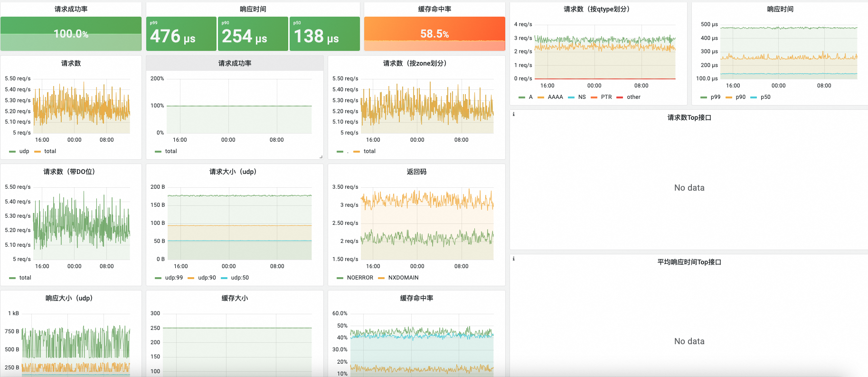The width and height of the screenshot is (868, 377).
Task: Grab resize handle of 请求成功率 graph panel
Action: pos(321,156)
